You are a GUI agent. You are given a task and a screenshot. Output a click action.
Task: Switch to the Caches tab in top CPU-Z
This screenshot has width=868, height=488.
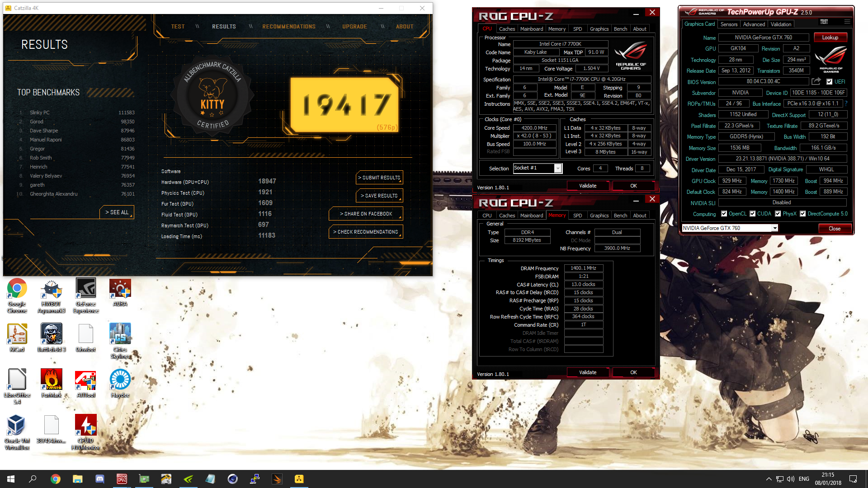[x=507, y=29]
